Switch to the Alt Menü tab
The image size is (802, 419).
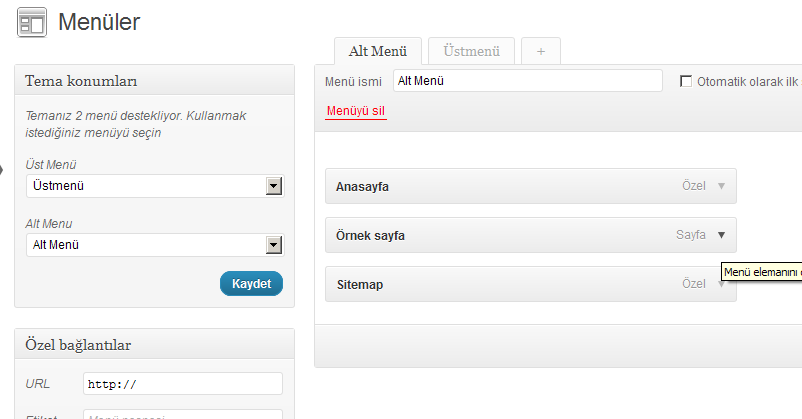[377, 51]
